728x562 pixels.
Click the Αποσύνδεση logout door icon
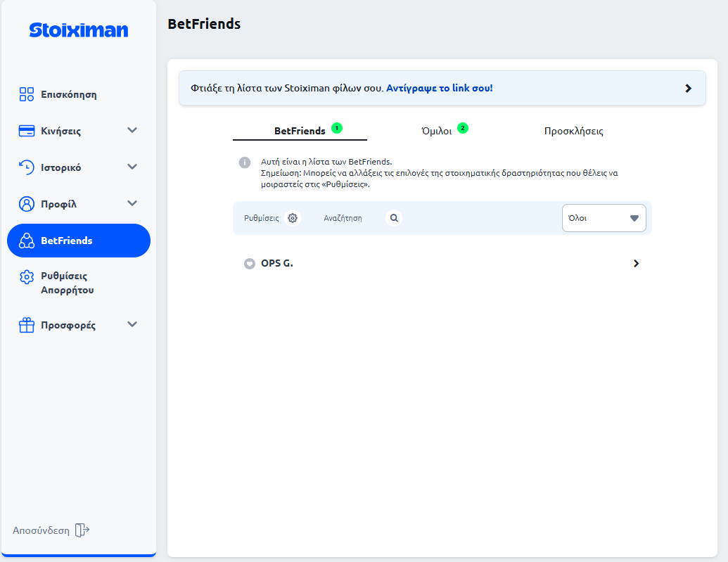click(x=82, y=530)
